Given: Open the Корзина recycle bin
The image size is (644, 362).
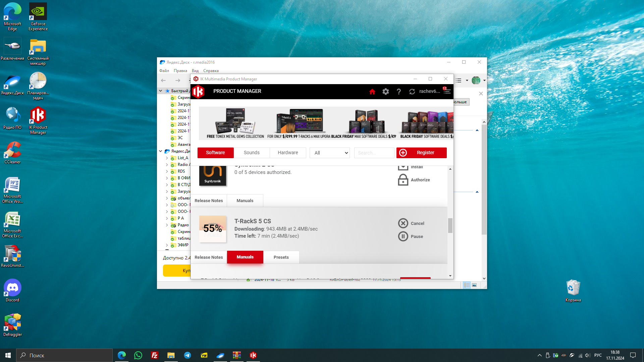Looking at the screenshot, I should pos(573,290).
